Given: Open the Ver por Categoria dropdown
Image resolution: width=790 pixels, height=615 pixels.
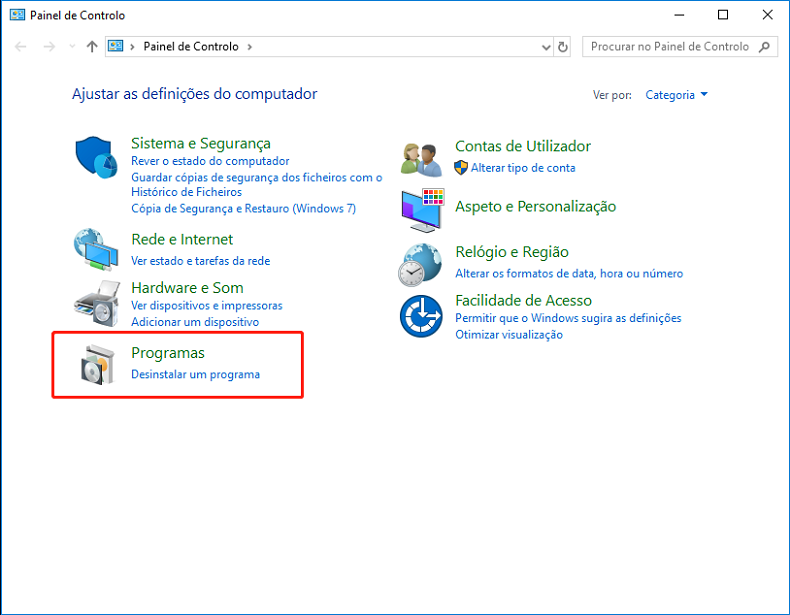Looking at the screenshot, I should (x=676, y=95).
